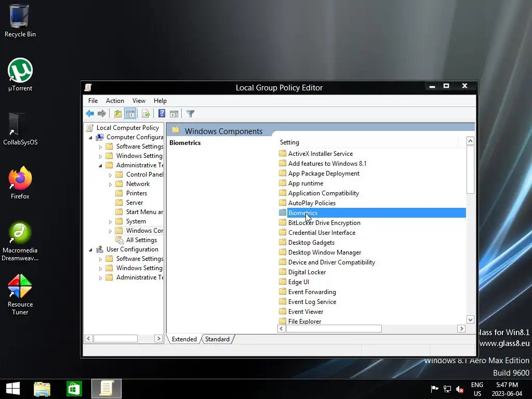Click the tree pane scroll-right arrow
The width and height of the screenshot is (532, 399).
[x=158, y=338]
